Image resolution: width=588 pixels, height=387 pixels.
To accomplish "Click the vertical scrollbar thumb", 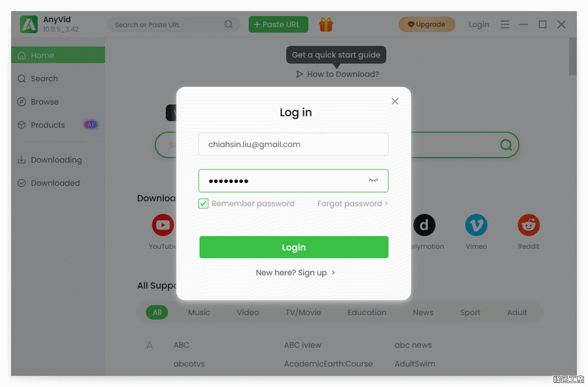I will pyautogui.click(x=572, y=56).
